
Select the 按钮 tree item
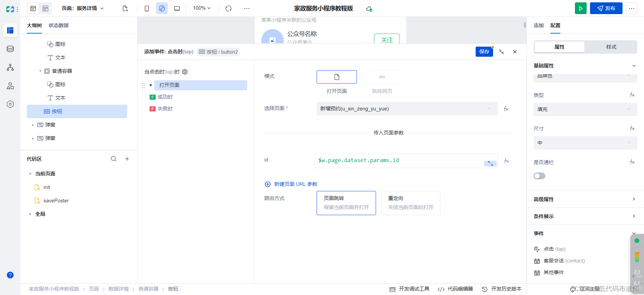(77, 111)
